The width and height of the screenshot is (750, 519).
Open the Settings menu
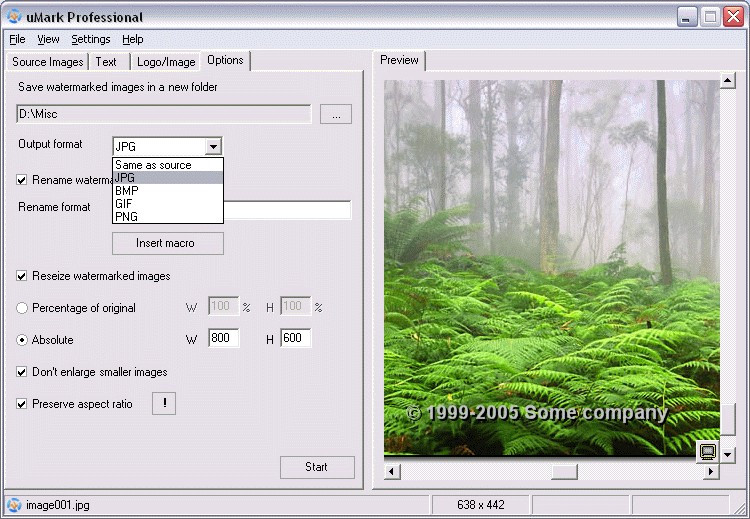click(91, 39)
